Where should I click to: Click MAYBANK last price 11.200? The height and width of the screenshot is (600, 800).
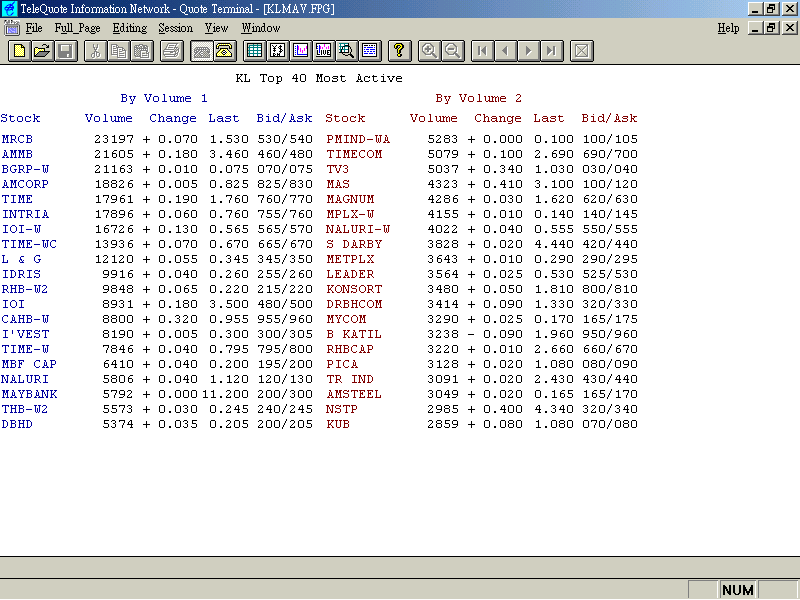pos(225,394)
